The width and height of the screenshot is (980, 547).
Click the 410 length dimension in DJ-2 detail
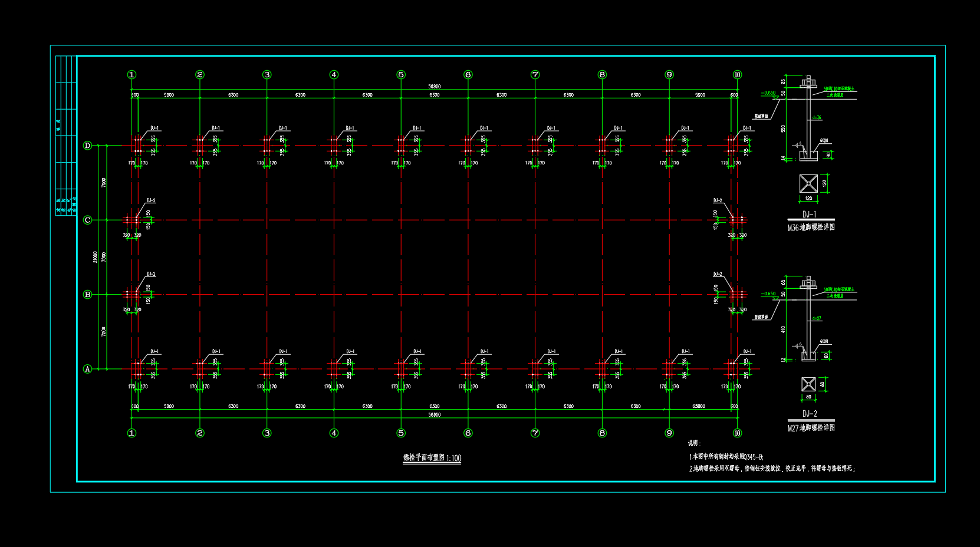[784, 329]
